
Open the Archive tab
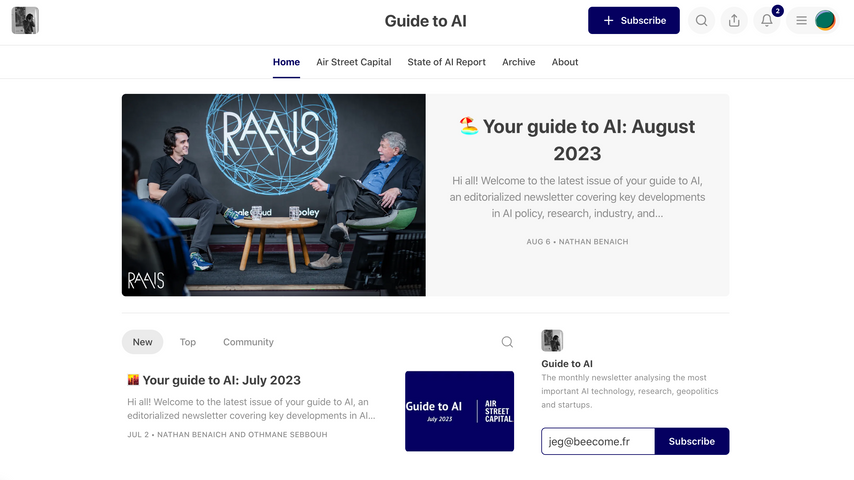point(518,62)
